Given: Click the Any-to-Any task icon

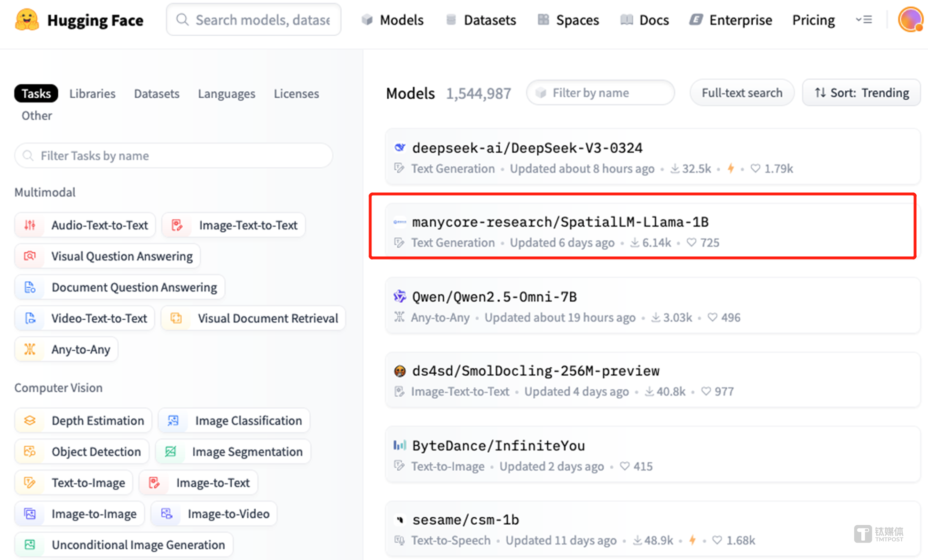Looking at the screenshot, I should point(30,349).
